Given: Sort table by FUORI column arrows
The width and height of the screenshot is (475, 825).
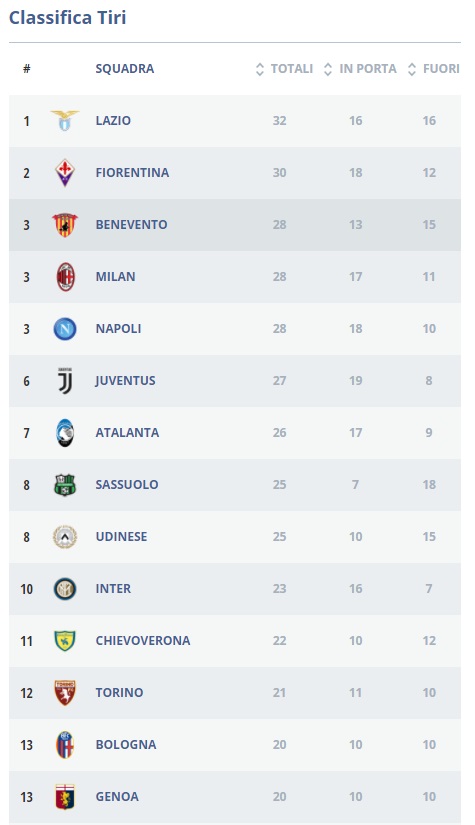Looking at the screenshot, I should click(x=412, y=69).
